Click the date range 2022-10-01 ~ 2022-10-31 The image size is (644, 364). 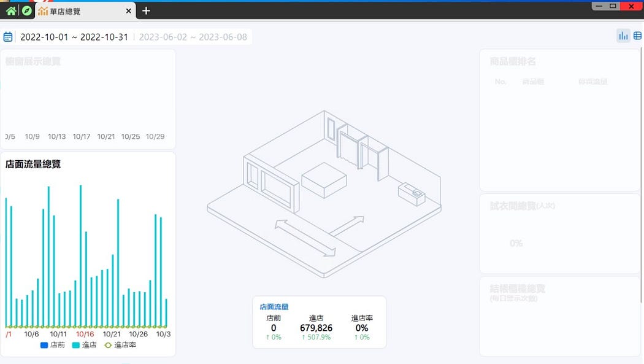pos(74,37)
